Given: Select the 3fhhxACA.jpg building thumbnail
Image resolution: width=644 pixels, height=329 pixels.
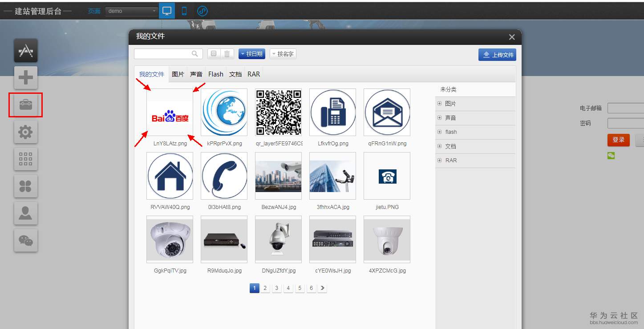Looking at the screenshot, I should 332,176.
